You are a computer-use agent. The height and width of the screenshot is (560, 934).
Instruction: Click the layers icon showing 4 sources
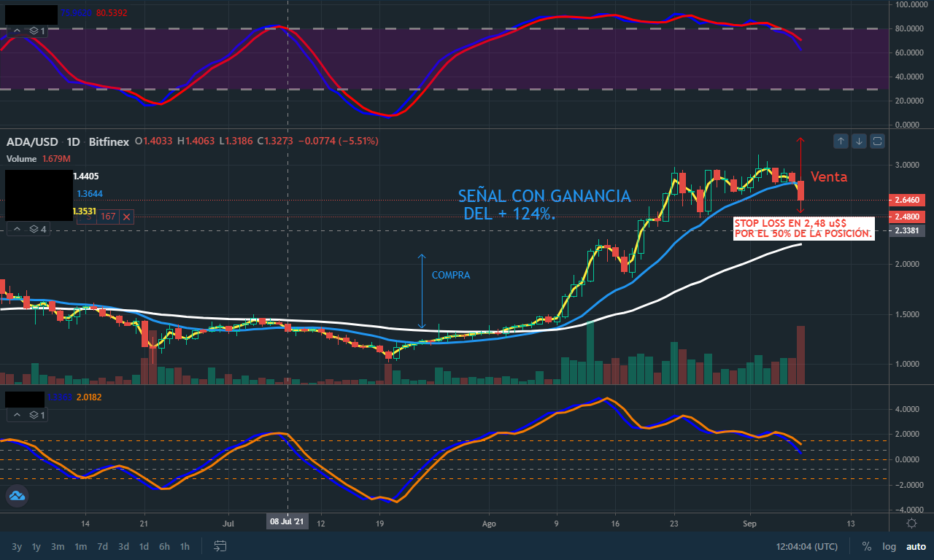coord(32,229)
